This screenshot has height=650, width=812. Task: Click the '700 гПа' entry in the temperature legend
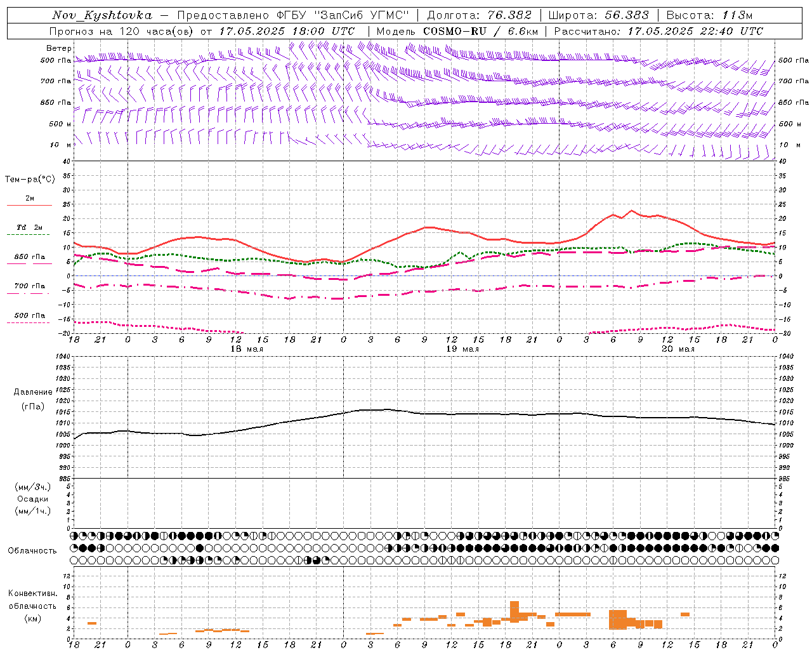click(x=30, y=286)
